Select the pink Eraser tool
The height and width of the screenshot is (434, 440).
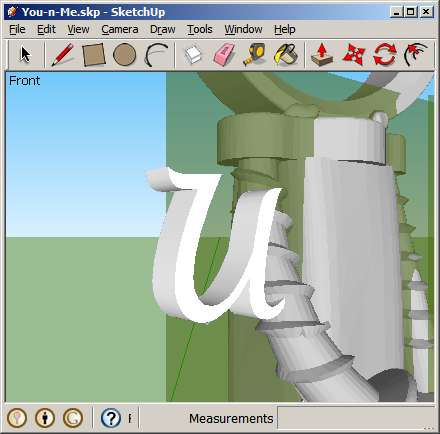point(225,55)
